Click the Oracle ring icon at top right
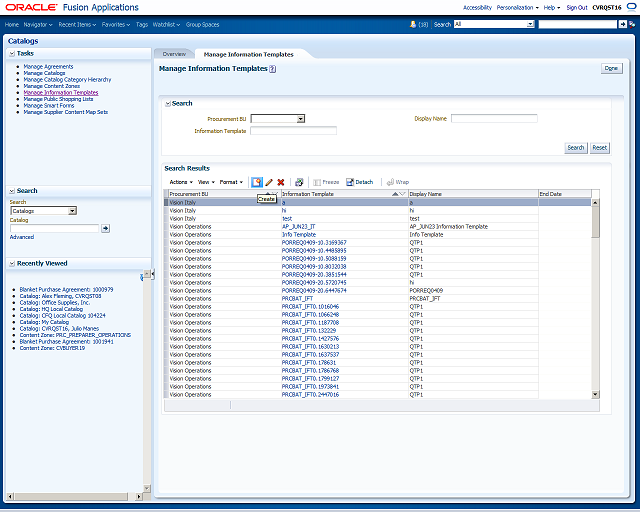Viewport: 640px width, 512px height. [631, 7]
